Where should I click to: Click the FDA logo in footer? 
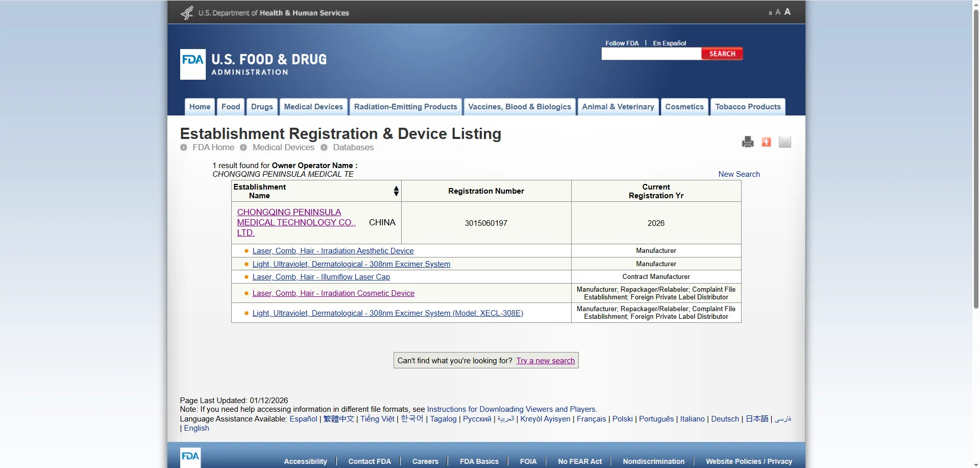190,457
